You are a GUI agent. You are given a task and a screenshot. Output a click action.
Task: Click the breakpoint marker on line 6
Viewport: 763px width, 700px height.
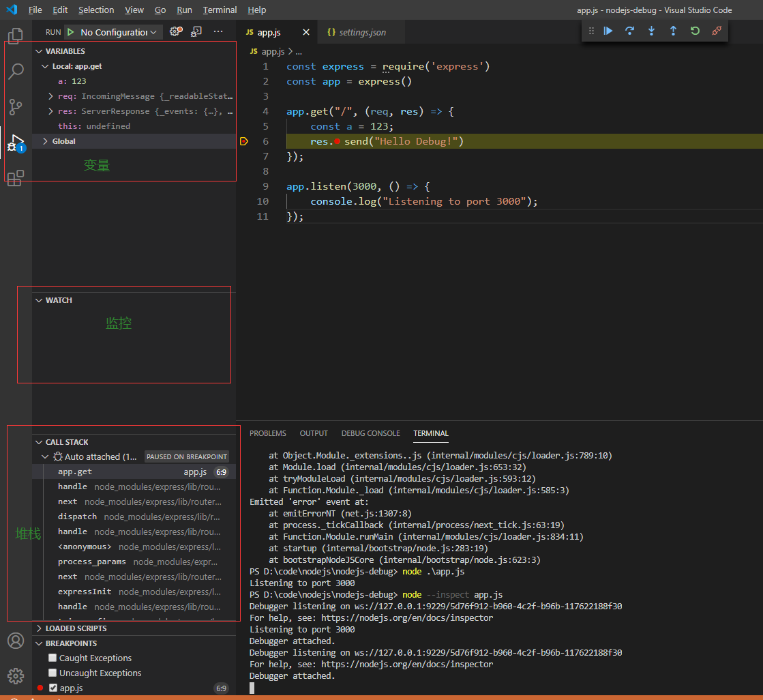pos(244,141)
